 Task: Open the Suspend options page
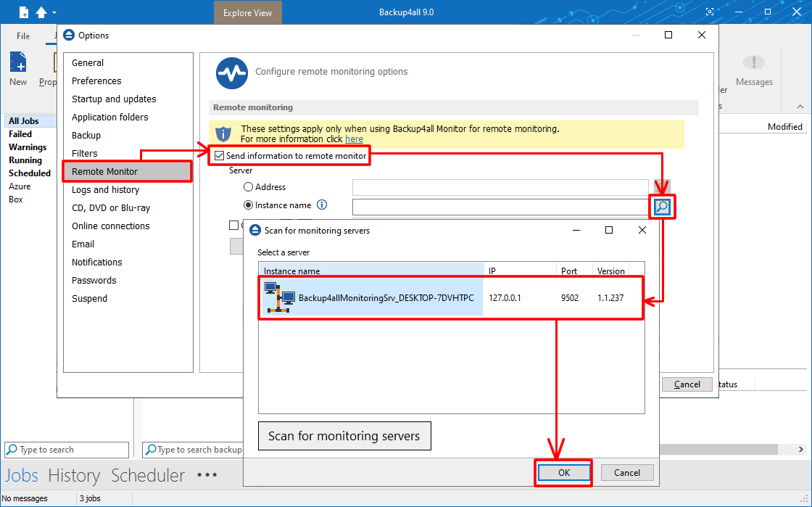coord(89,298)
